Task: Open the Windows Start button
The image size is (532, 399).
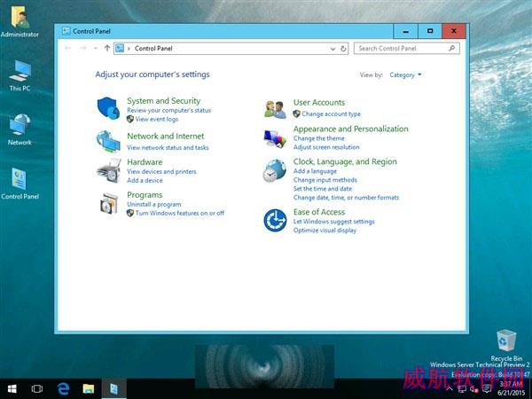Action: 12,389
